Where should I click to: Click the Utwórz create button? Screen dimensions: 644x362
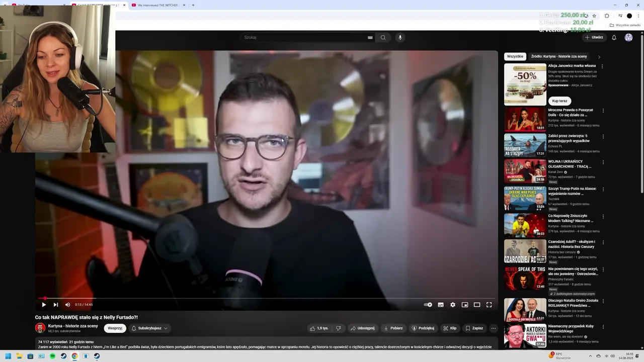click(594, 37)
